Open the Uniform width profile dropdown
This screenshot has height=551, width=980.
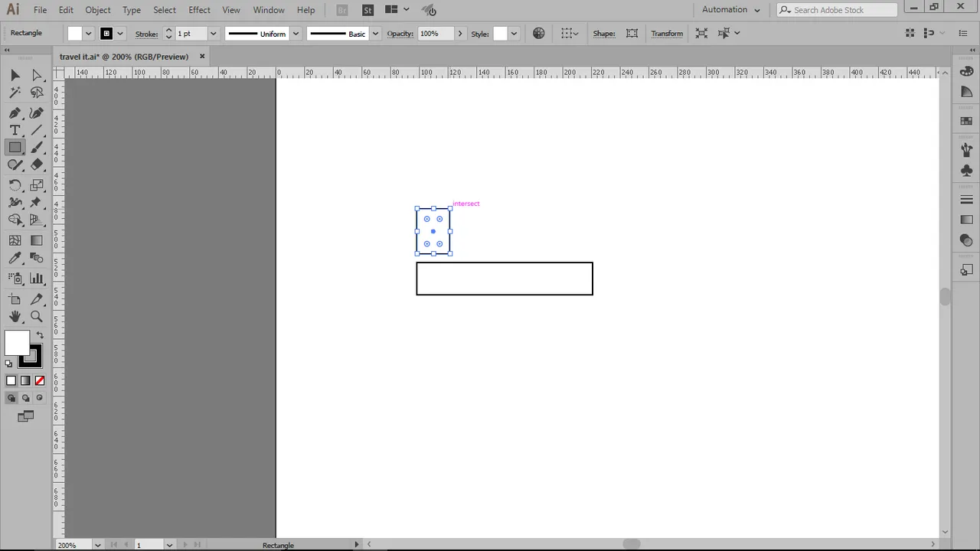[x=296, y=34]
